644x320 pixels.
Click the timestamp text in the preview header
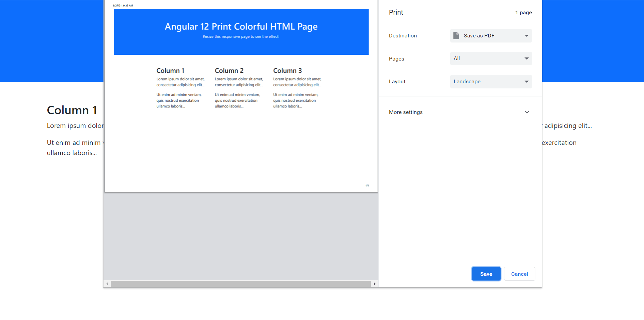tap(123, 5)
